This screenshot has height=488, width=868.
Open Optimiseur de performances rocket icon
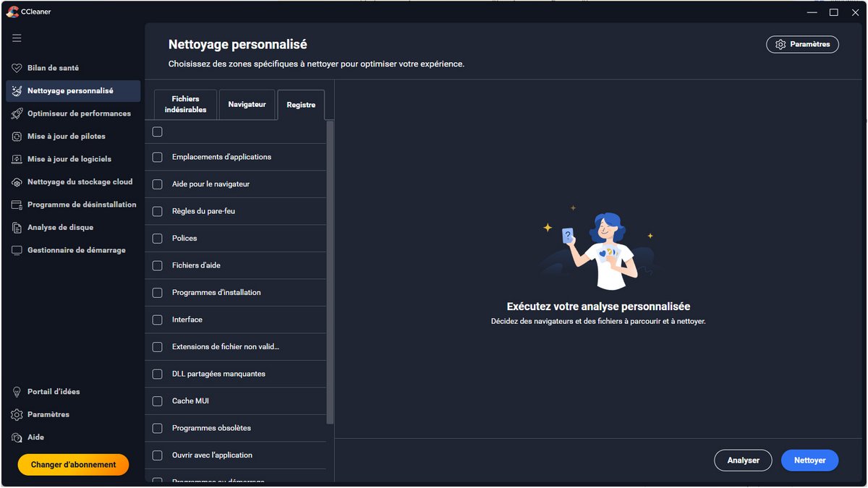click(17, 114)
